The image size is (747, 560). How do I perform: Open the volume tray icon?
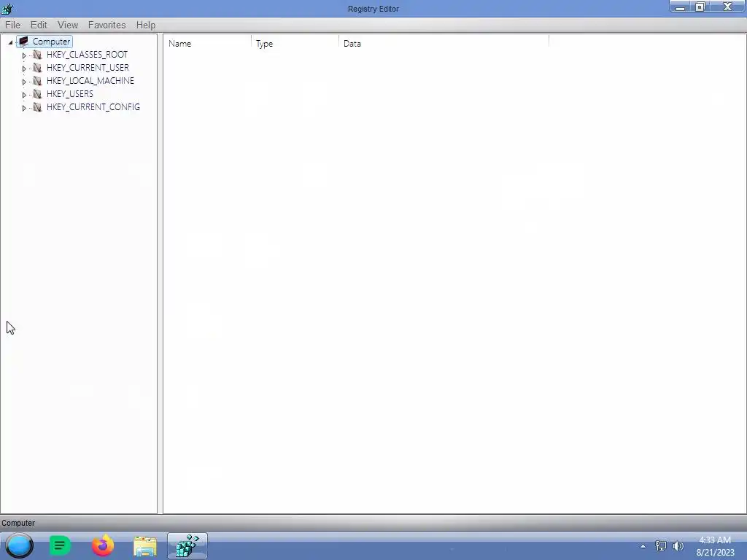[678, 546]
